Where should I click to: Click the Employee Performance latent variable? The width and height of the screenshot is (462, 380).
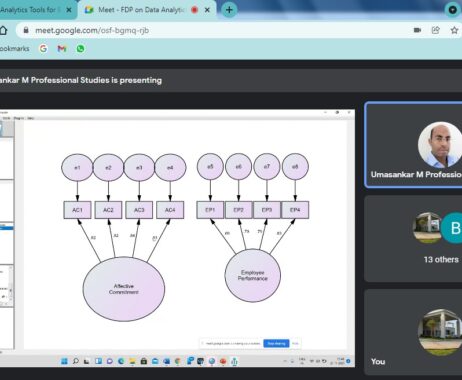coord(253,275)
